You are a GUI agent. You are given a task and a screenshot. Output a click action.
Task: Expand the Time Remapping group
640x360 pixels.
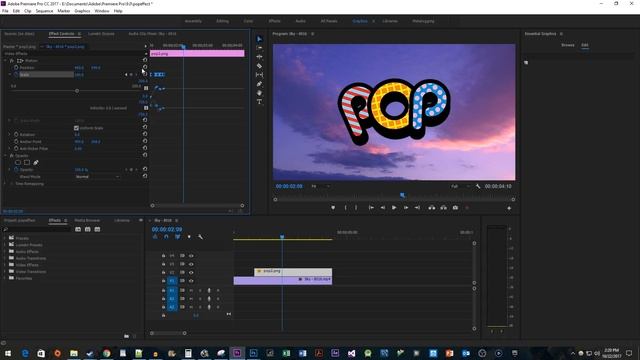(6, 184)
